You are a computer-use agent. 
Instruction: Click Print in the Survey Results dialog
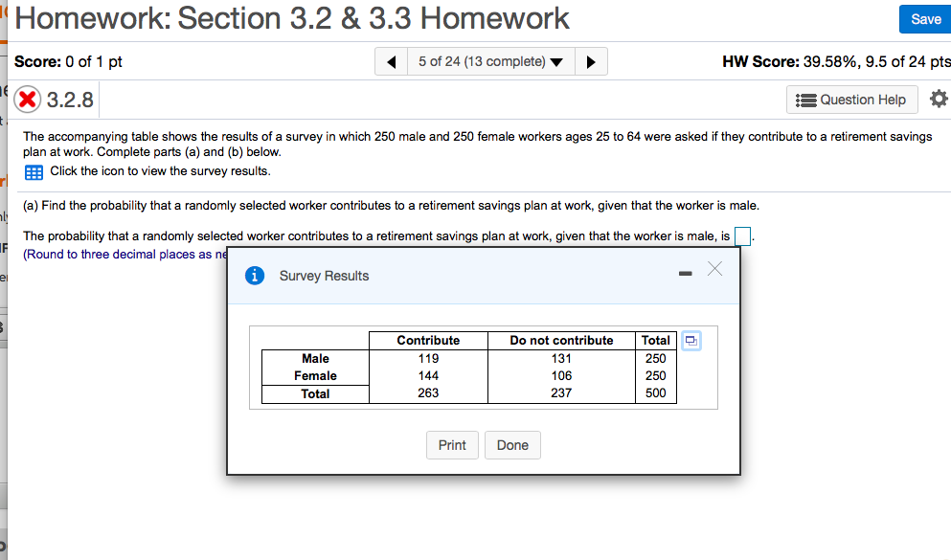[452, 444]
